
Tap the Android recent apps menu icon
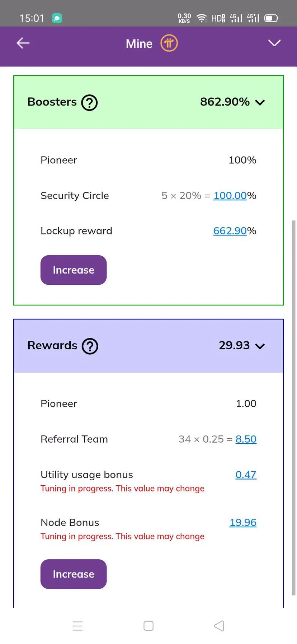coord(77,626)
